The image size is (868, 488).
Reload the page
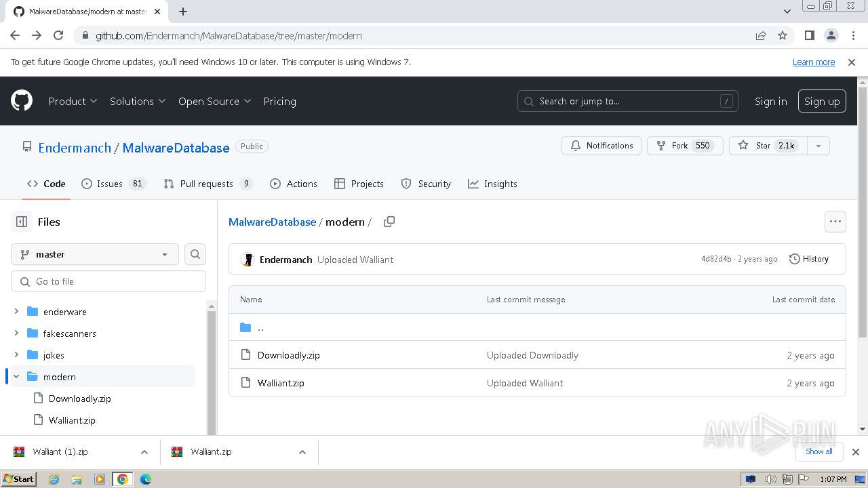(58, 35)
